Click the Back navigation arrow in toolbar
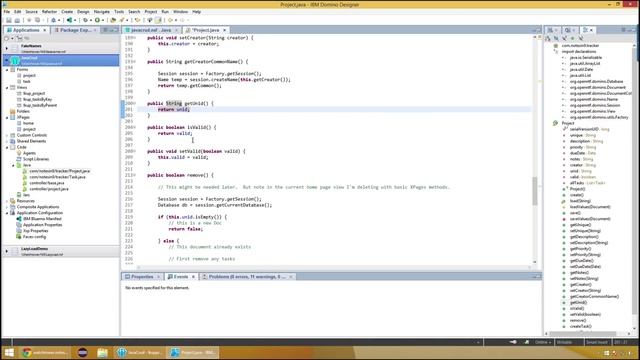640x360 pixels. tap(170, 20)
